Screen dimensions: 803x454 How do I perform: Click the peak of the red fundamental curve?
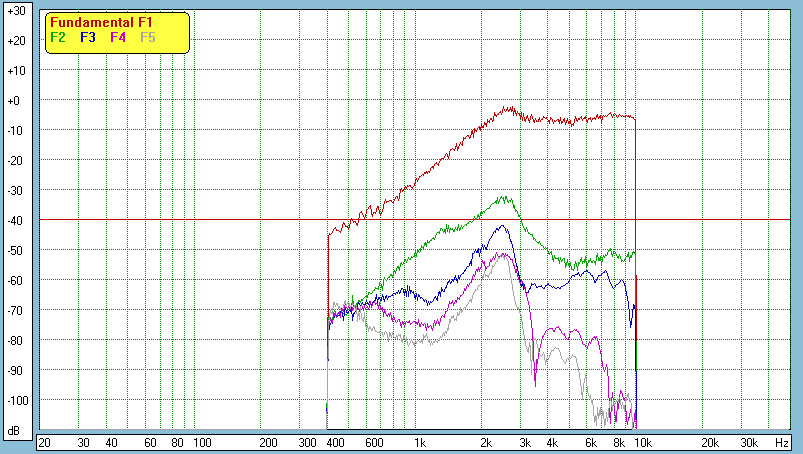(510, 108)
